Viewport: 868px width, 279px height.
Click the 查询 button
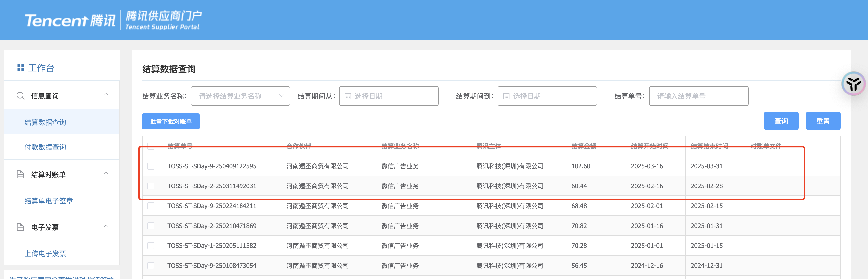(781, 121)
